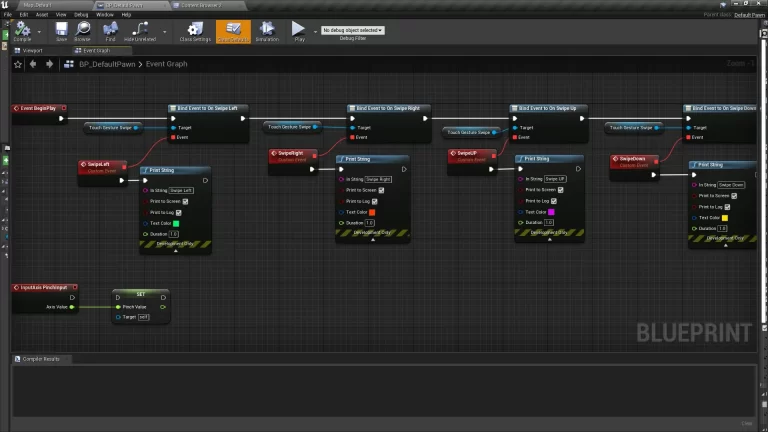Open the Edit menu
Screen dimensions: 768x432
(24, 15)
